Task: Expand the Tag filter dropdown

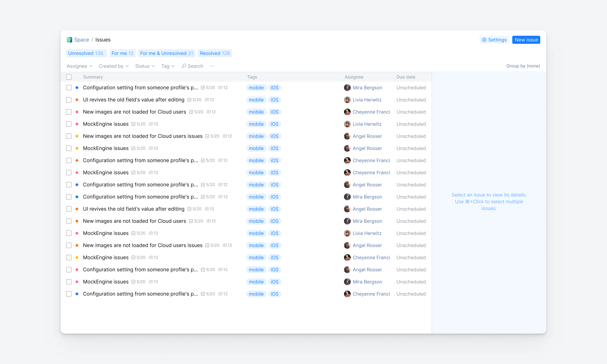Action: point(168,66)
